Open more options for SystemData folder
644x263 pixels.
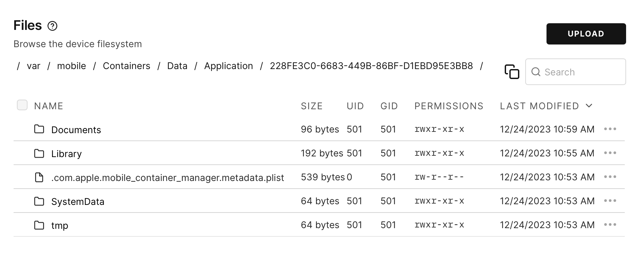tap(610, 201)
